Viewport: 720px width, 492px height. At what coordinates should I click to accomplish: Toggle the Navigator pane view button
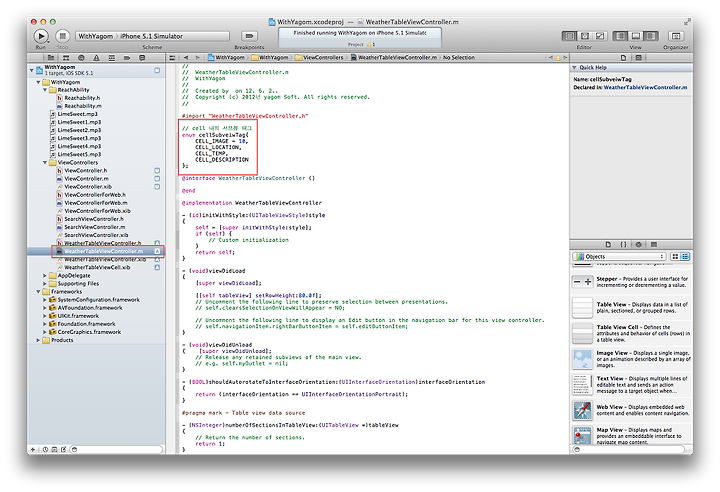620,36
